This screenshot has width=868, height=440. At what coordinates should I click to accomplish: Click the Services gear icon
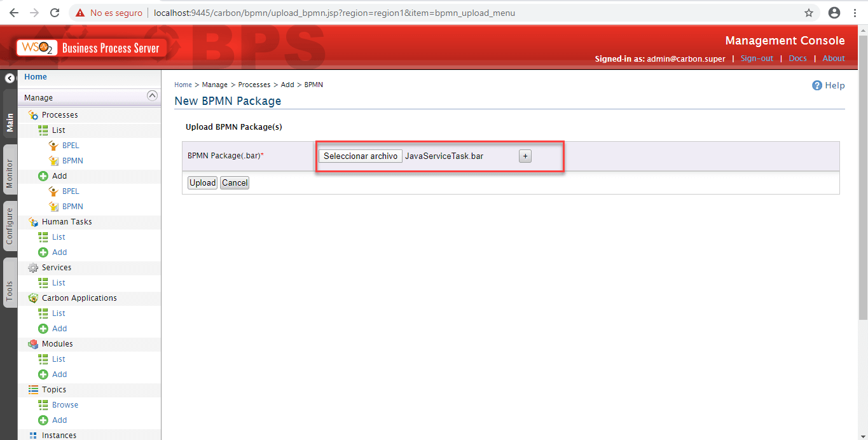[31, 268]
